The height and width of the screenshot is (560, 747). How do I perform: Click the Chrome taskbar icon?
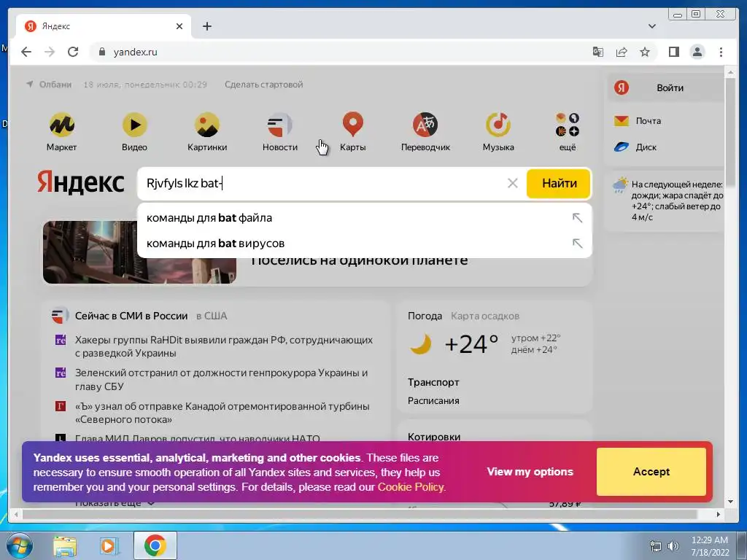tap(155, 545)
